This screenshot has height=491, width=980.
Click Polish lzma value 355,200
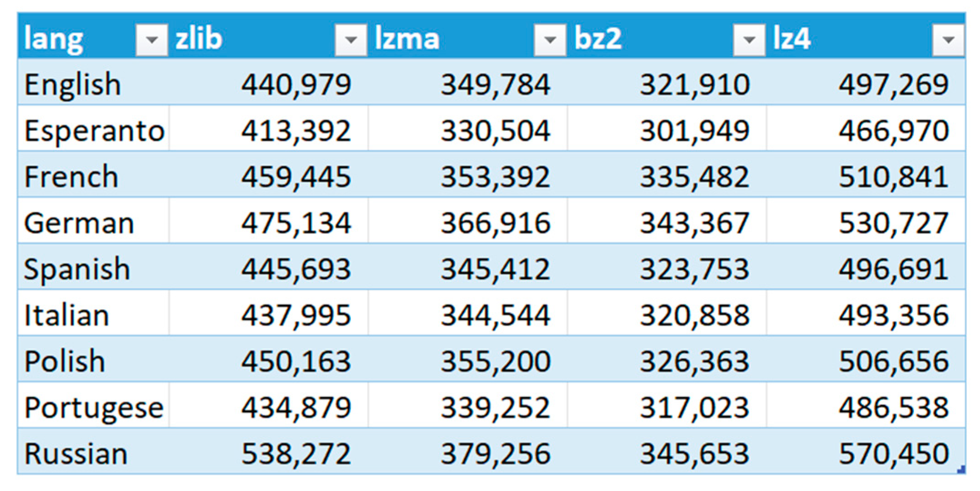coord(495,361)
